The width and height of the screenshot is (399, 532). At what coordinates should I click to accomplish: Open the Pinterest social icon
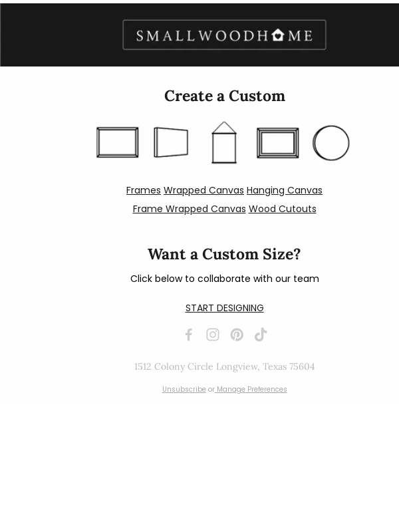coord(237,334)
